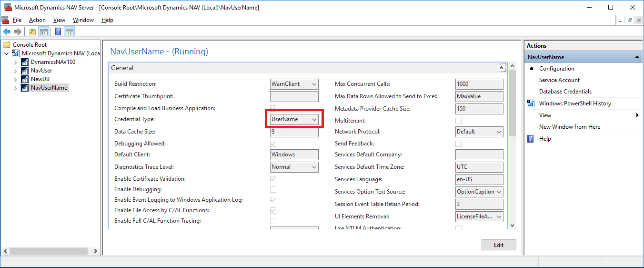Open the Network Protocol dropdown
644x268 pixels.
pyautogui.click(x=479, y=132)
